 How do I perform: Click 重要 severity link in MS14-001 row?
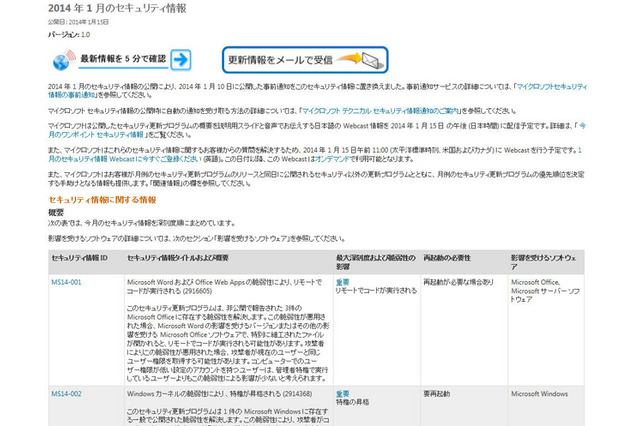[x=342, y=282]
